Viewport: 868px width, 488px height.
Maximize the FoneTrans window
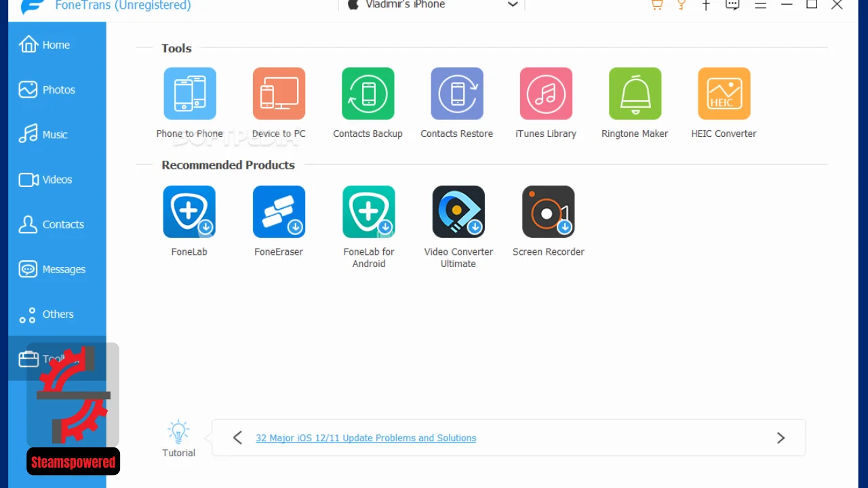click(812, 4)
